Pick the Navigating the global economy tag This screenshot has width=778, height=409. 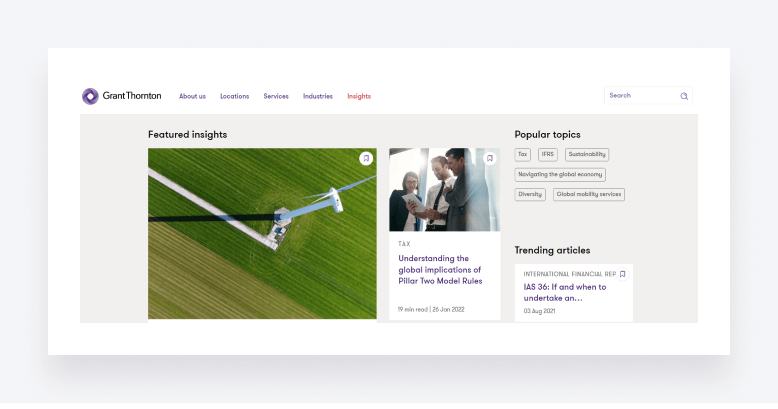click(560, 175)
